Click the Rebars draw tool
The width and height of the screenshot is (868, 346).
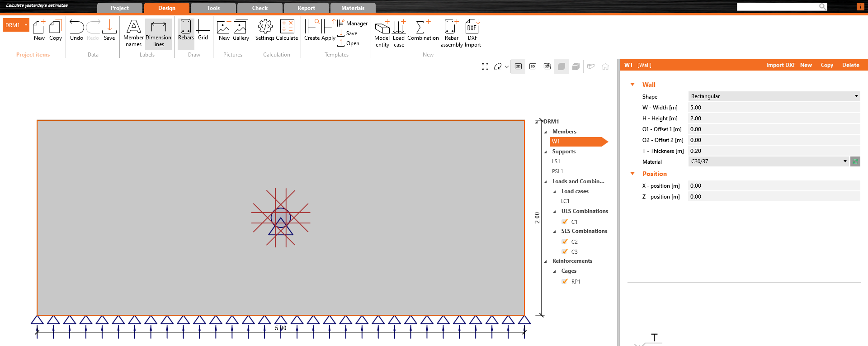click(x=186, y=31)
